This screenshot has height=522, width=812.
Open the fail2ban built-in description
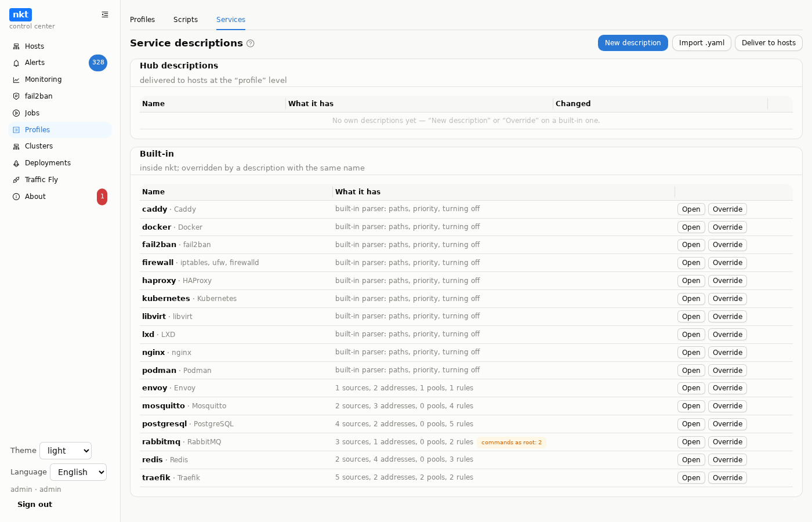691,245
